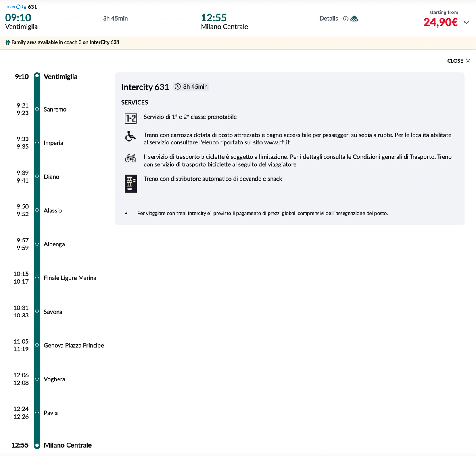Expand price options with the chevron arrow
476x456 pixels.
[x=466, y=23]
